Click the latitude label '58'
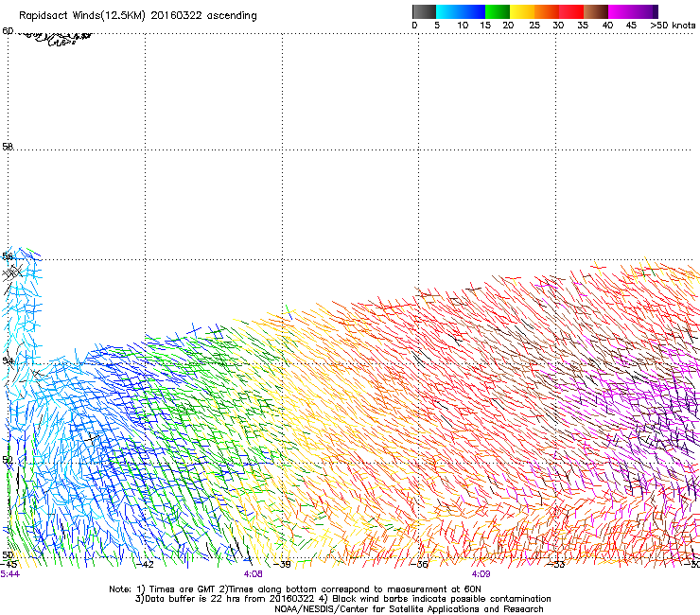700x615 pixels. [x=8, y=146]
